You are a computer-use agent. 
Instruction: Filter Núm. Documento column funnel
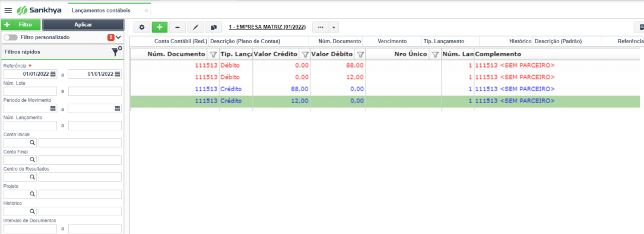pos(212,54)
